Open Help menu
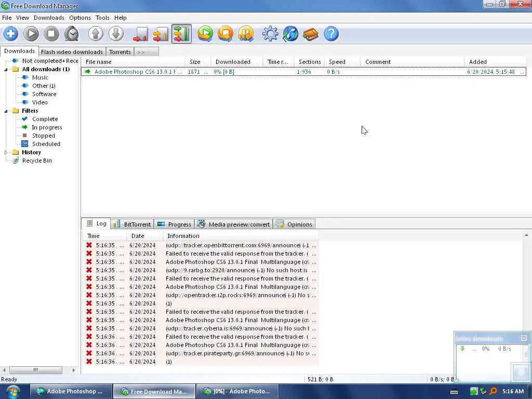 point(120,18)
